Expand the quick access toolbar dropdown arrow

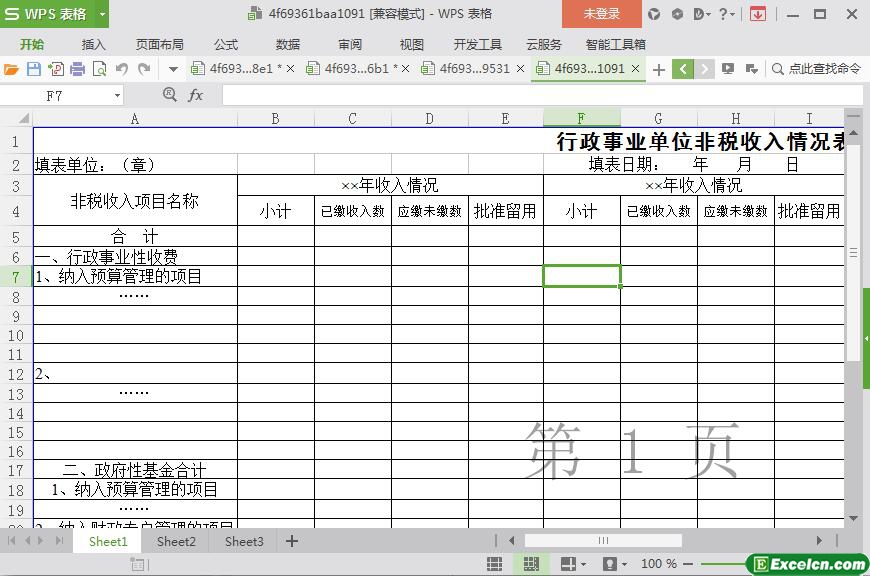pyautogui.click(x=173, y=69)
